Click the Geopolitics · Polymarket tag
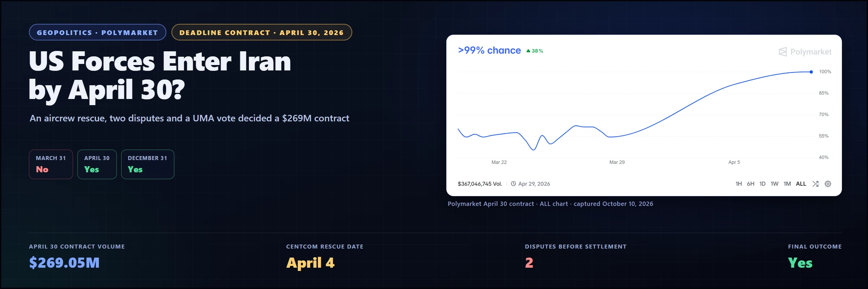Image resolution: width=868 pixels, height=289 pixels. click(98, 32)
